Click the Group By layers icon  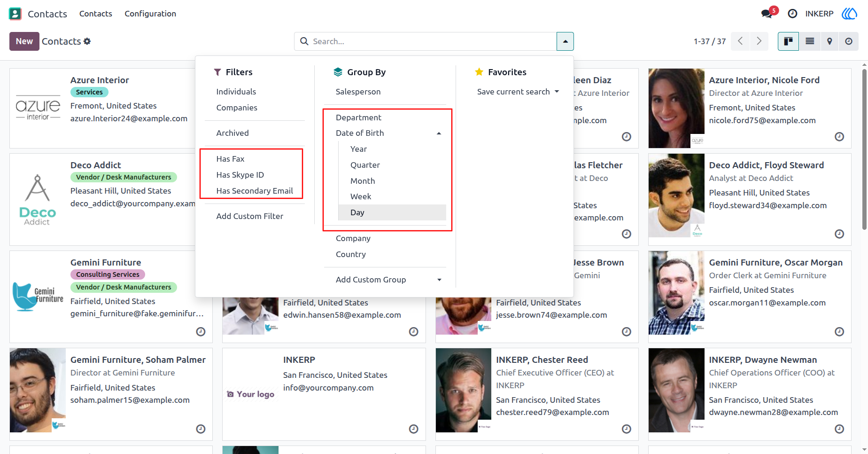(x=338, y=72)
